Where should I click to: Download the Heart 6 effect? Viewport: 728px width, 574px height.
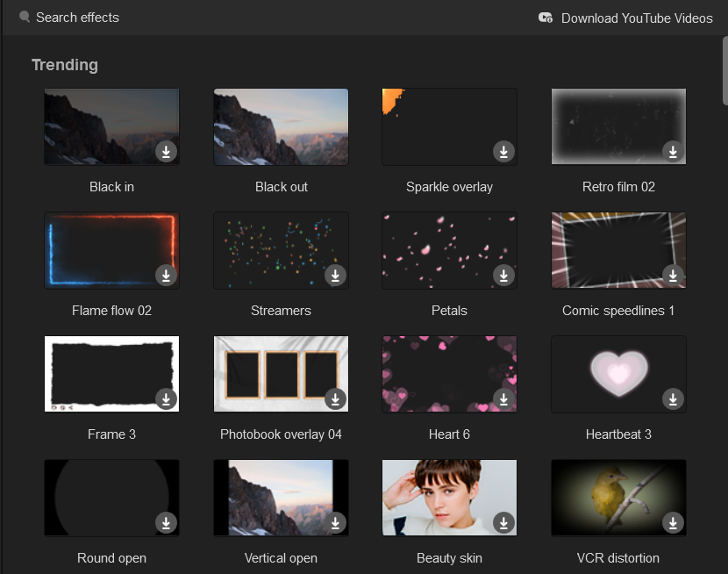(503, 399)
